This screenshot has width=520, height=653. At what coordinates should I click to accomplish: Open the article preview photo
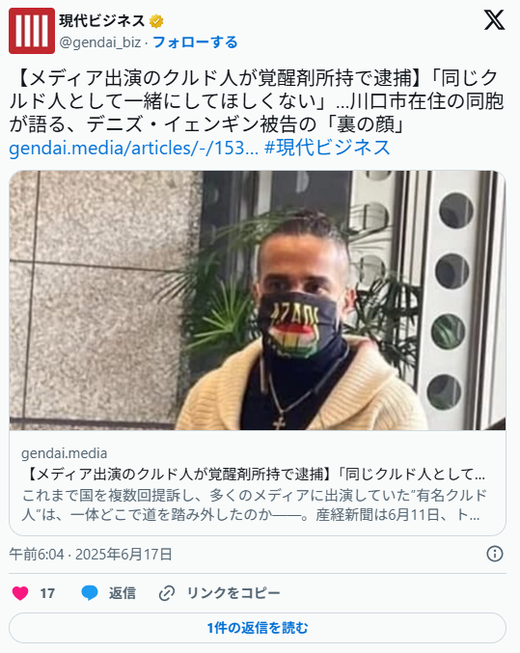[258, 300]
